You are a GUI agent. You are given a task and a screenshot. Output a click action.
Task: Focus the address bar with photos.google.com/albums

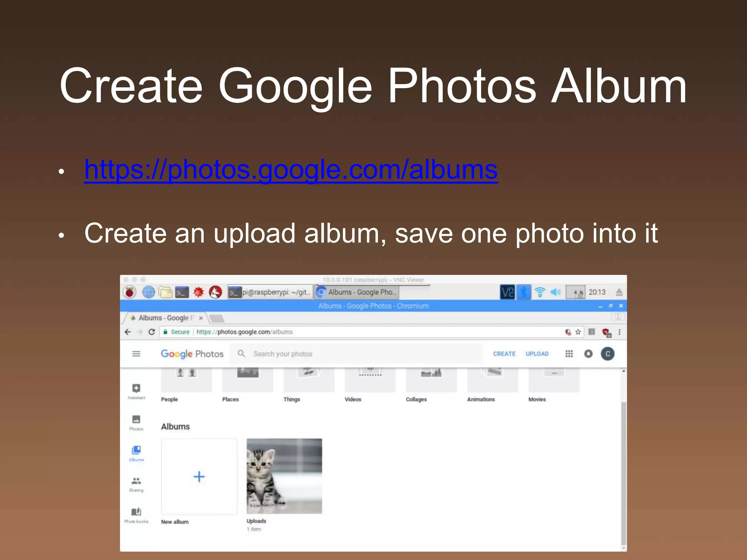point(372,332)
